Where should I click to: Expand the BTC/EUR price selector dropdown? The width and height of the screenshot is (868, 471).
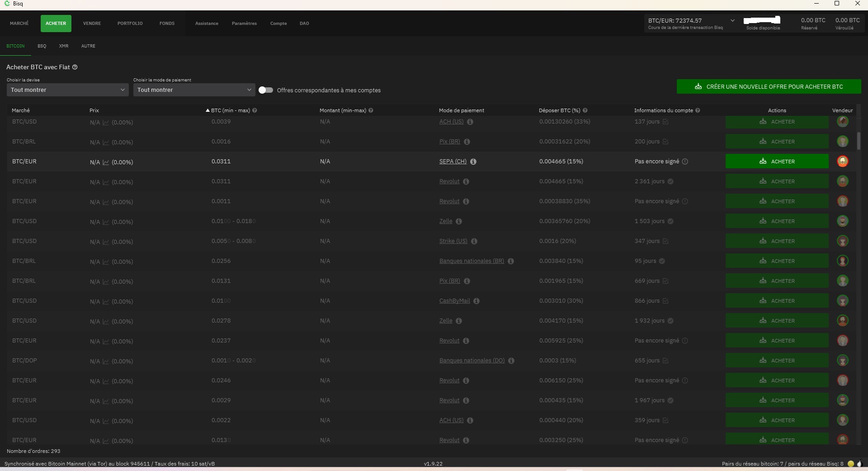point(732,20)
